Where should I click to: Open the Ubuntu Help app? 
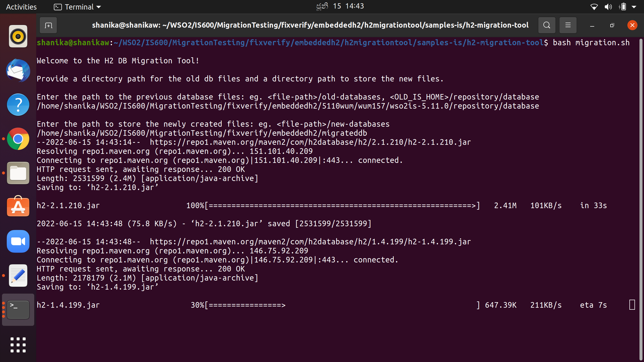tap(18, 105)
